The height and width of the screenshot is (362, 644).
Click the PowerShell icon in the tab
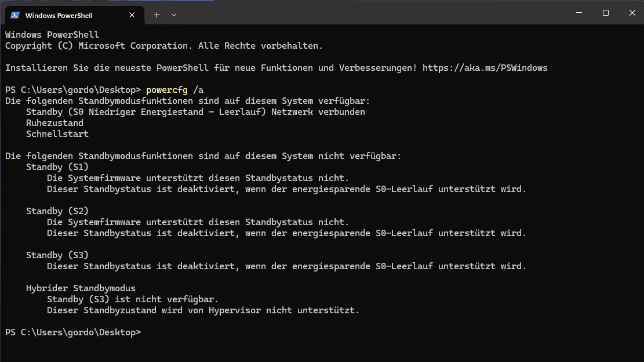click(x=15, y=15)
